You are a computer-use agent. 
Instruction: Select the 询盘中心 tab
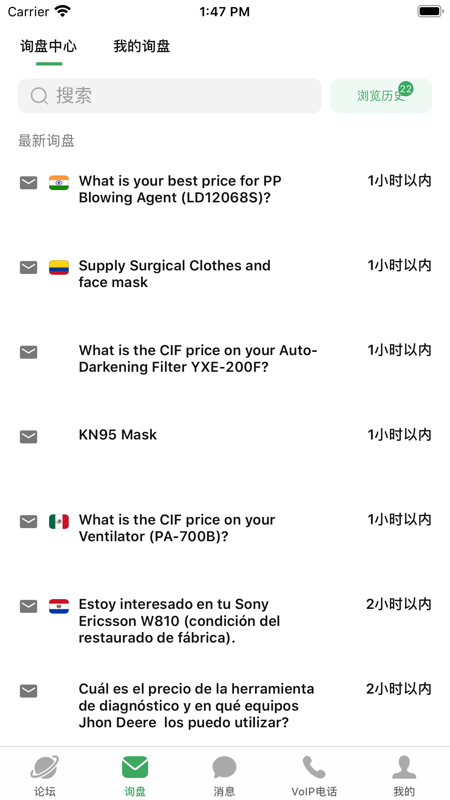click(48, 46)
